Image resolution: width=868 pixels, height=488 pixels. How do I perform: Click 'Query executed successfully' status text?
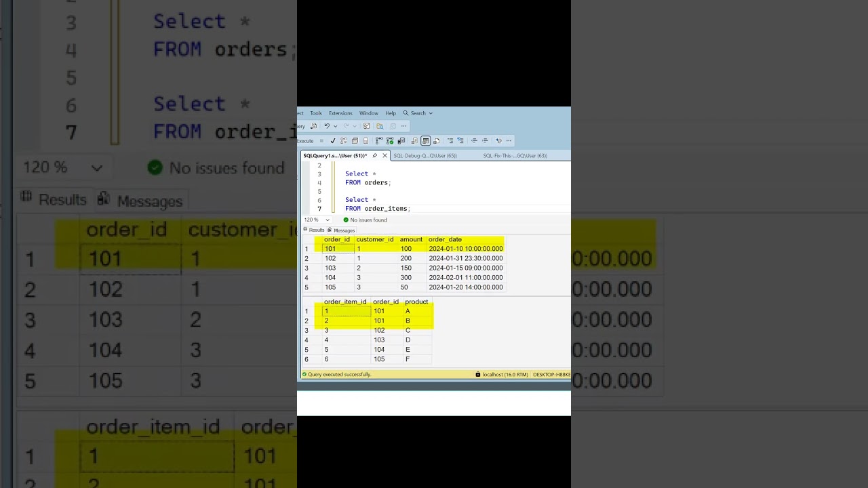pos(339,374)
